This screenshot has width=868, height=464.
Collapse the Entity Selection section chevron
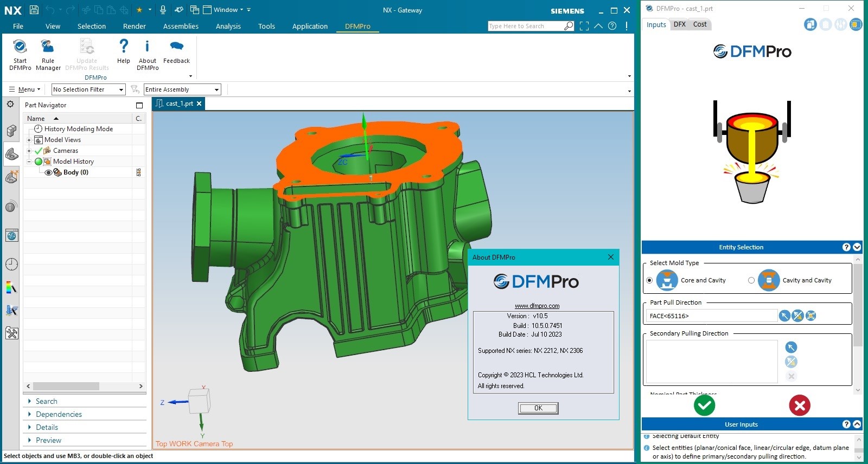[857, 247]
